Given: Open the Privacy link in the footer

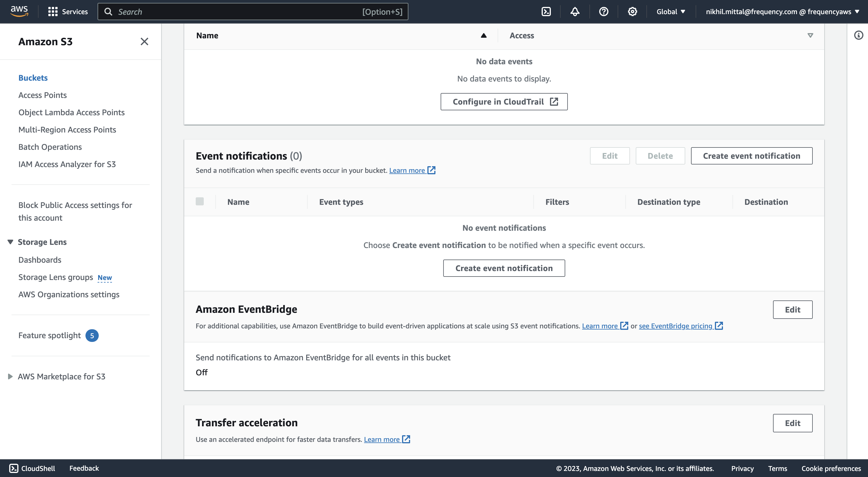Looking at the screenshot, I should [x=742, y=469].
